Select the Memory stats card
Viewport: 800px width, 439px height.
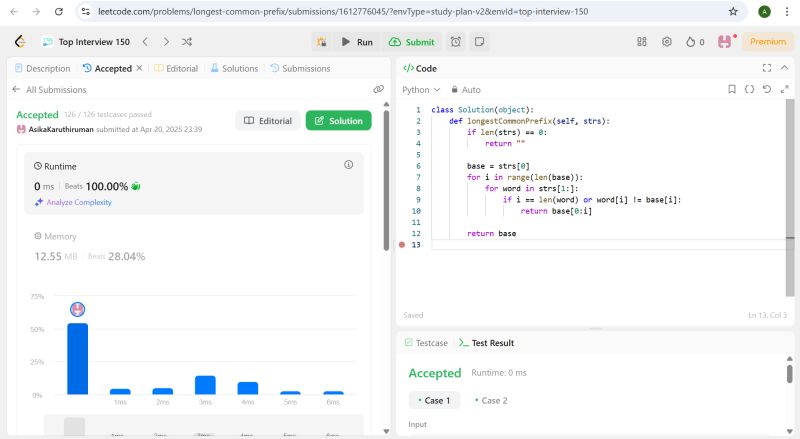(194, 247)
